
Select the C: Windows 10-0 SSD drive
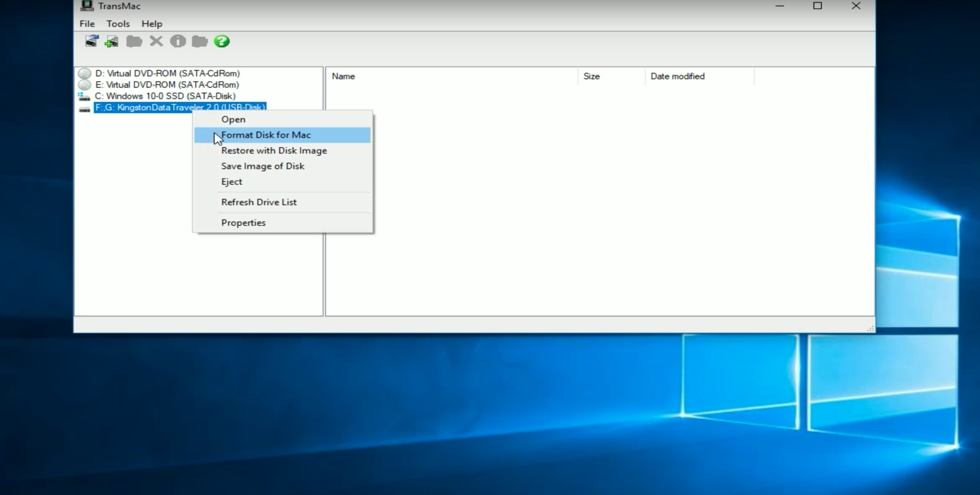165,96
